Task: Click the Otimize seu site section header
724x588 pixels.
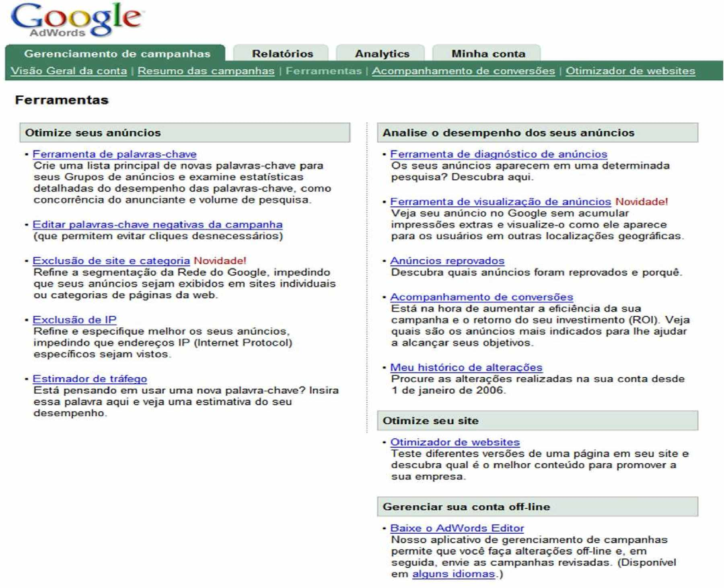Action: point(538,421)
